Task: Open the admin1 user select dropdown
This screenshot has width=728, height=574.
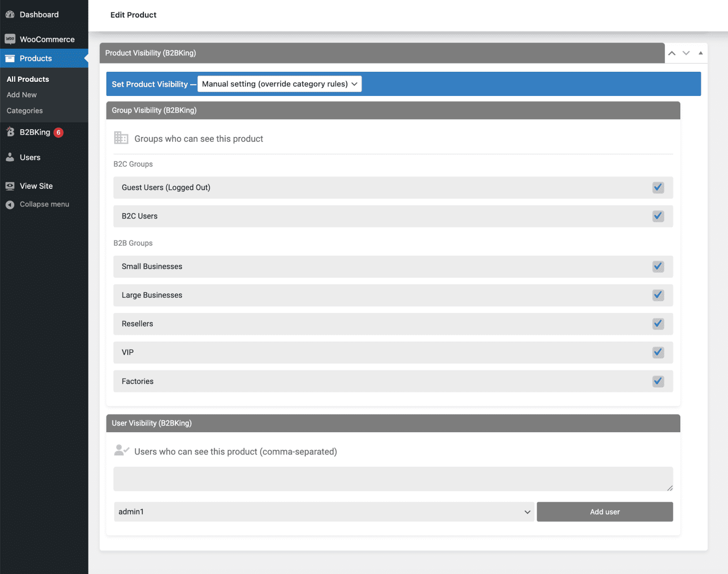Action: point(324,512)
